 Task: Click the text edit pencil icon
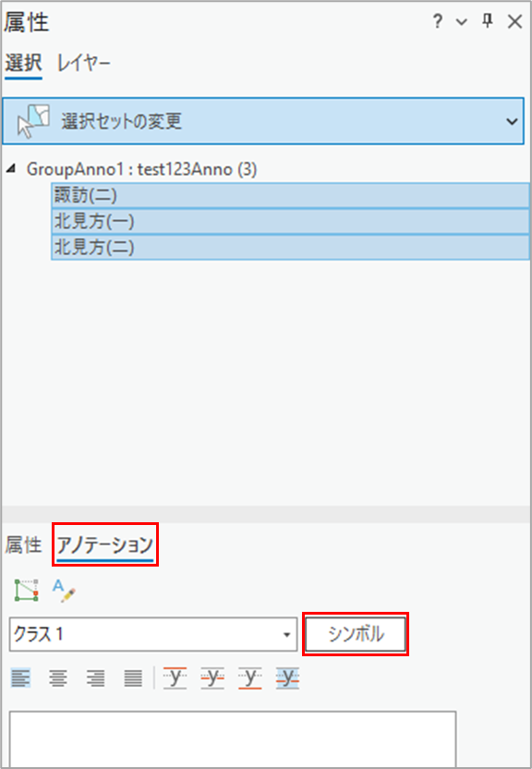[64, 591]
